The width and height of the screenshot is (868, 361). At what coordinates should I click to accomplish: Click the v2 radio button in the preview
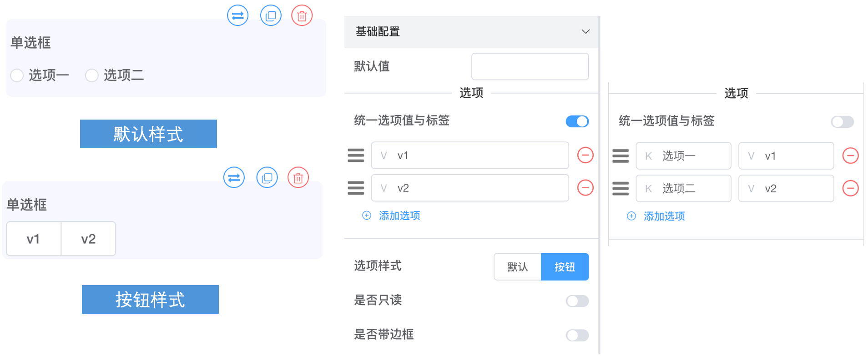click(88, 239)
